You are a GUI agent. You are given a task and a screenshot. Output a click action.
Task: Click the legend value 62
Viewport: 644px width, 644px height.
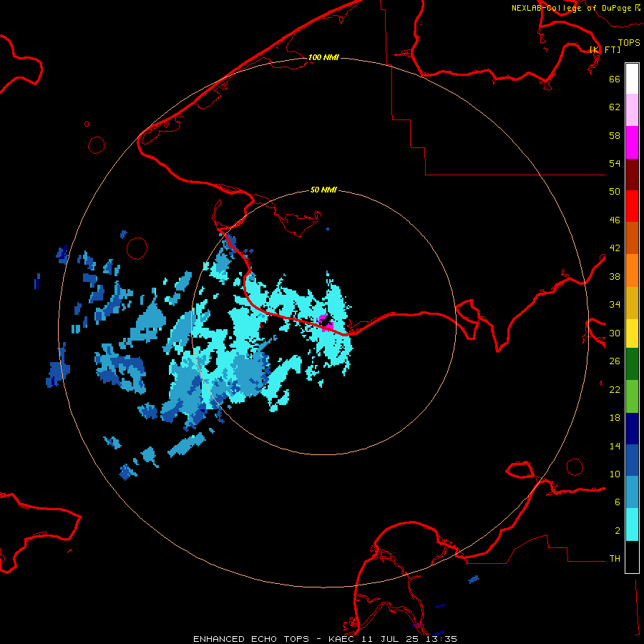tap(615, 107)
